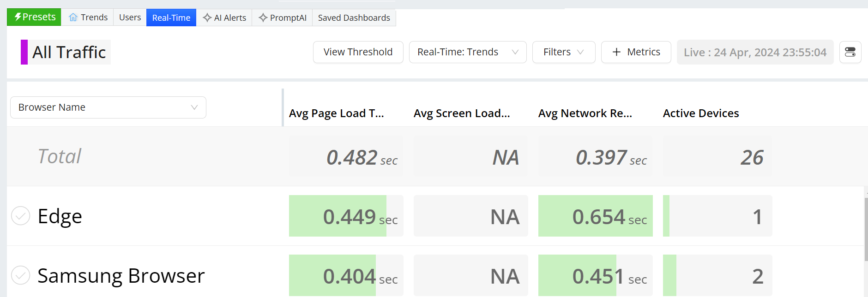This screenshot has height=297, width=868.
Task: Click the PromptAI sparkle icon
Action: [x=263, y=18]
